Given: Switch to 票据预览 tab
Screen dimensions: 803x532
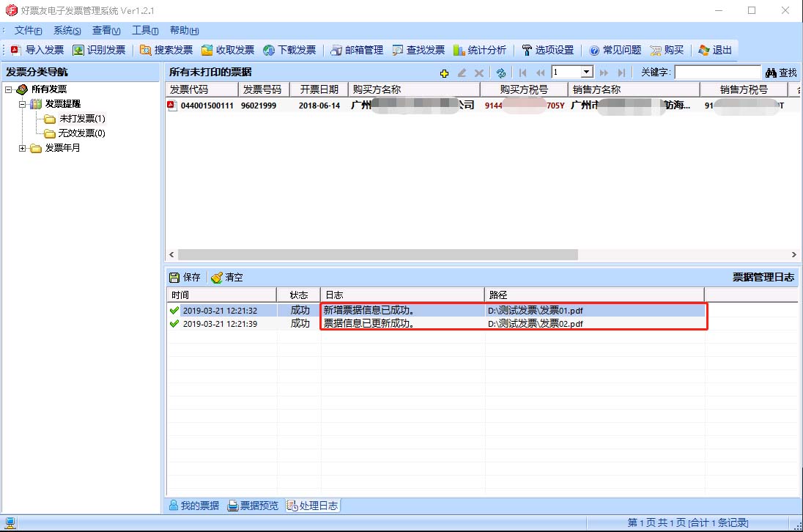Looking at the screenshot, I should tap(254, 506).
